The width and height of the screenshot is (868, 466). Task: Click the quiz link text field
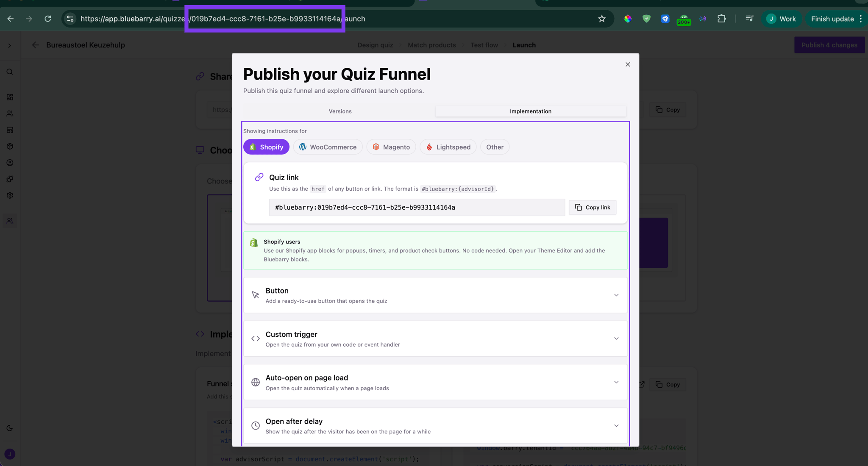click(417, 208)
